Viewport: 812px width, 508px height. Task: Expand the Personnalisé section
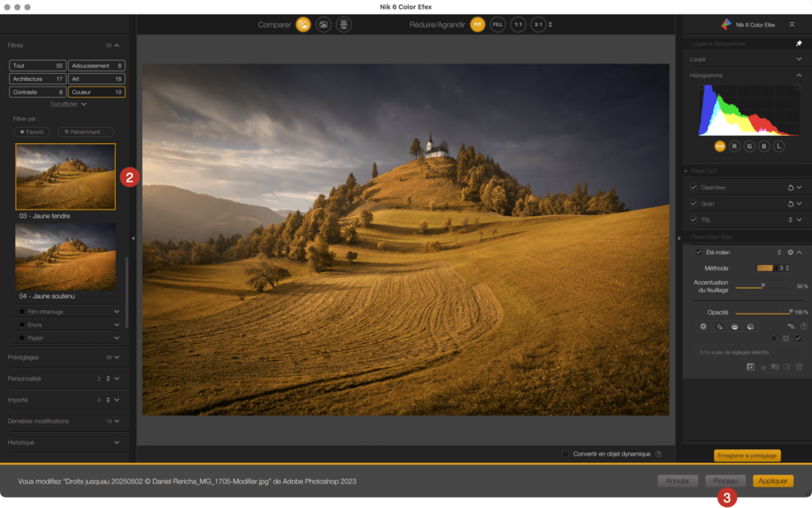[x=117, y=379]
